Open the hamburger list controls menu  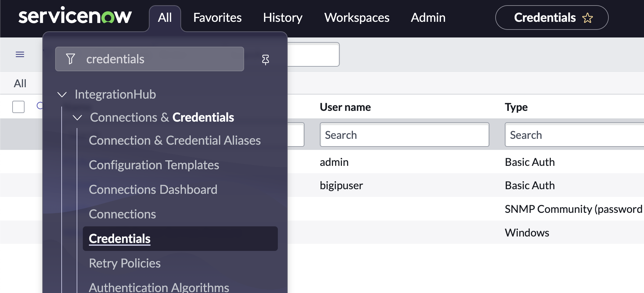(20, 54)
